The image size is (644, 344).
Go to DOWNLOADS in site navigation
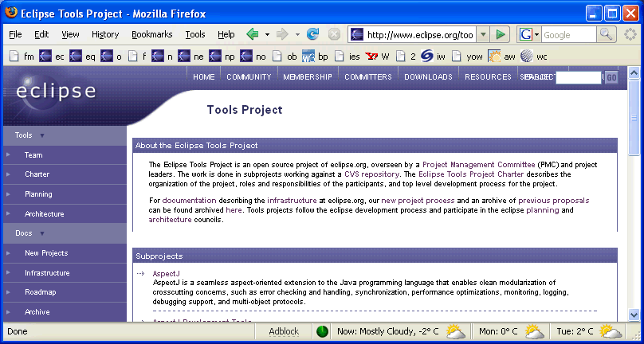(x=428, y=76)
